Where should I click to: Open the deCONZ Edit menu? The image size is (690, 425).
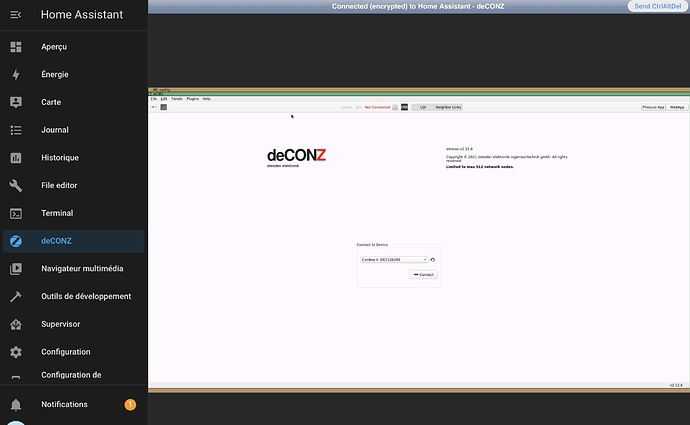coord(164,99)
